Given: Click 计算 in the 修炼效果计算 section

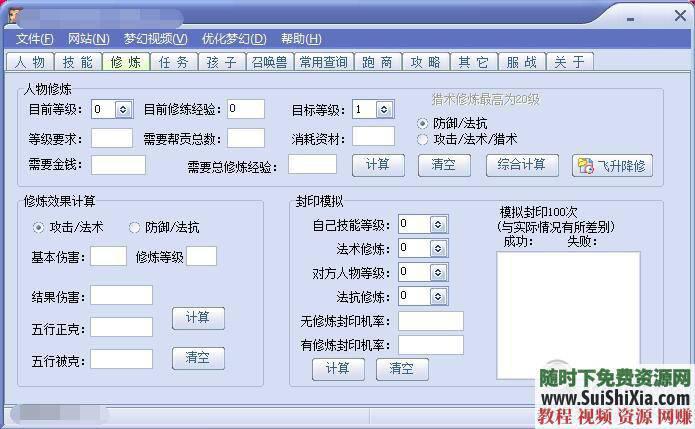Looking at the screenshot, I should coord(198,318).
